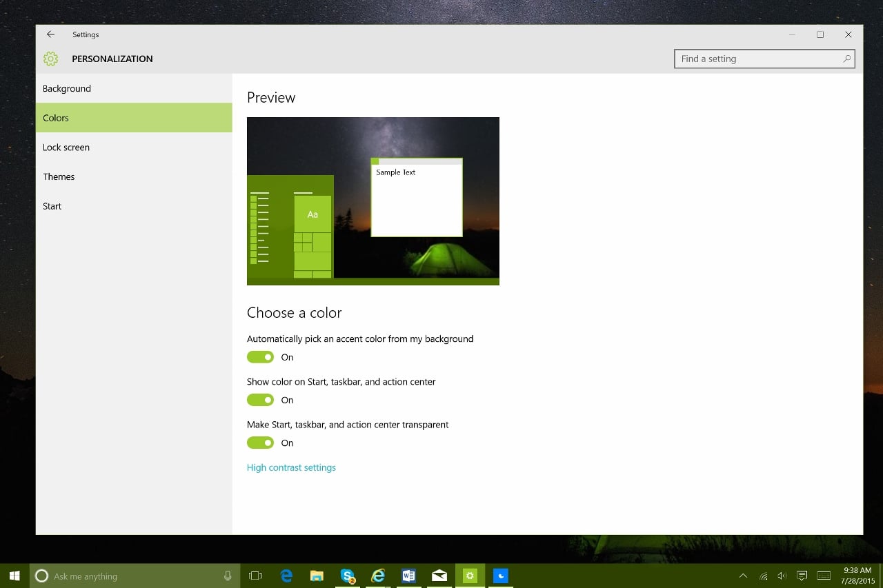883x588 pixels.
Task: Go back using the Settings back arrow
Action: (50, 34)
